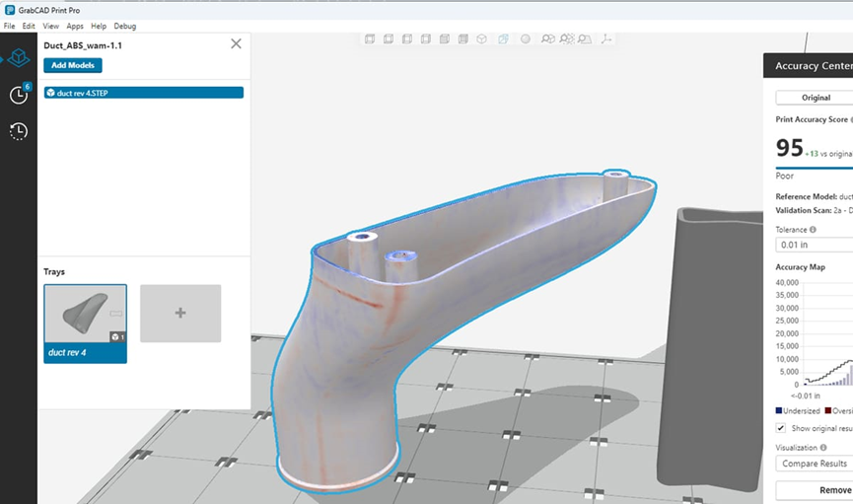853x504 pixels.
Task: Open the Tolerance 0.01 in dropdown
Action: [815, 245]
